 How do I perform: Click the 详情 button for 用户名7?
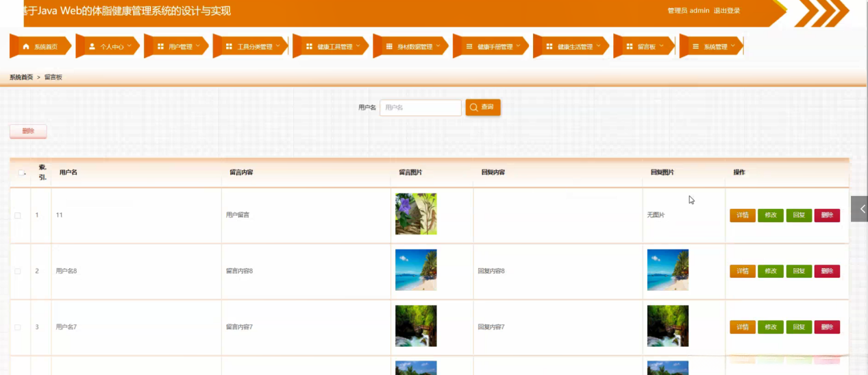(743, 328)
